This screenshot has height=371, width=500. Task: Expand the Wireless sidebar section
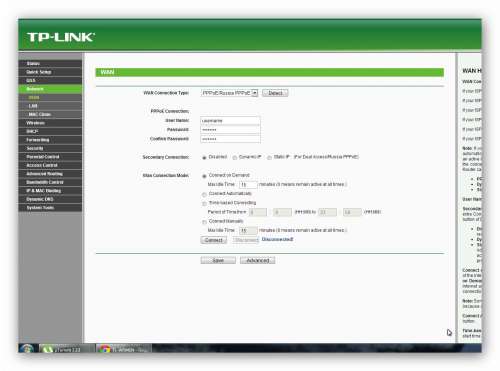click(x=50, y=123)
